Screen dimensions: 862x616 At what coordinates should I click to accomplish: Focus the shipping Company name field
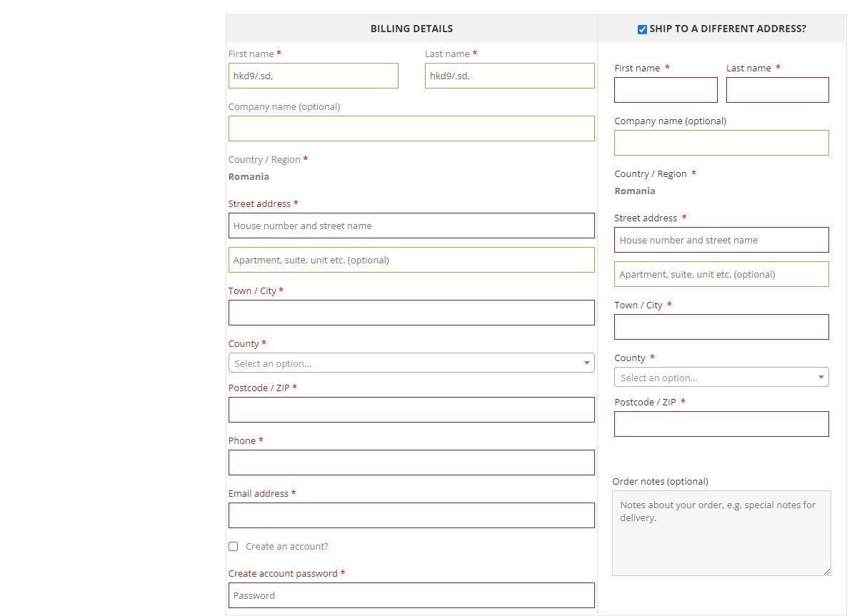pyautogui.click(x=721, y=143)
